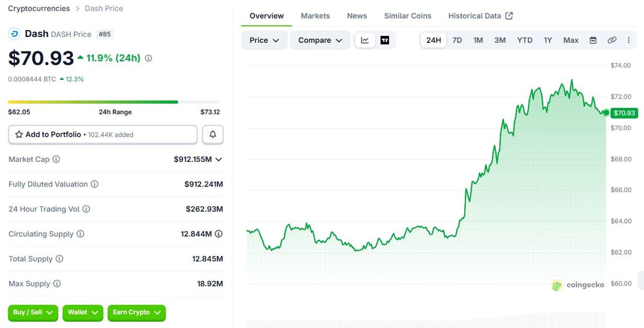Click the $912.241M valuation value
The height and width of the screenshot is (328, 644).
point(203,184)
